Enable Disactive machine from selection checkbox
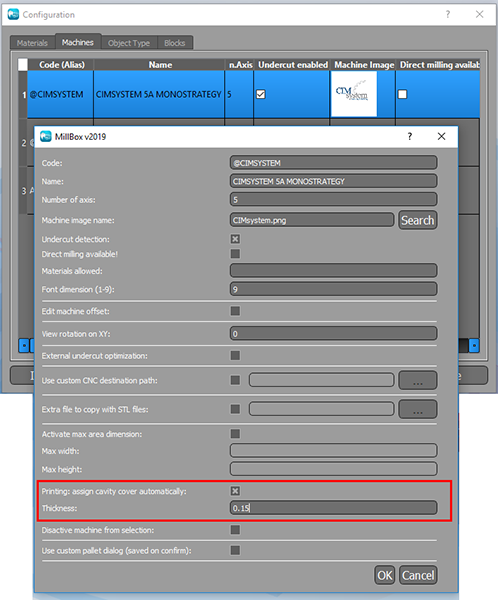Viewport: 498px width, 600px height. coord(235,530)
